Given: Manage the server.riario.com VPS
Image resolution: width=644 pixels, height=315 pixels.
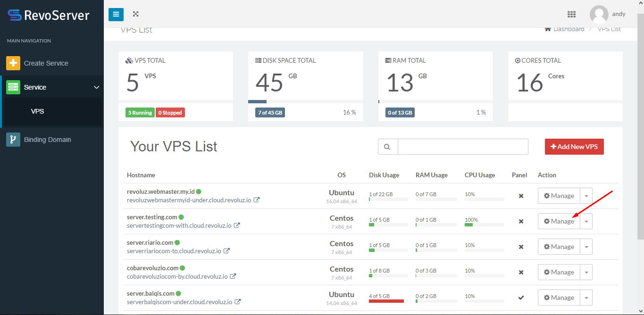Looking at the screenshot, I should click(559, 247).
